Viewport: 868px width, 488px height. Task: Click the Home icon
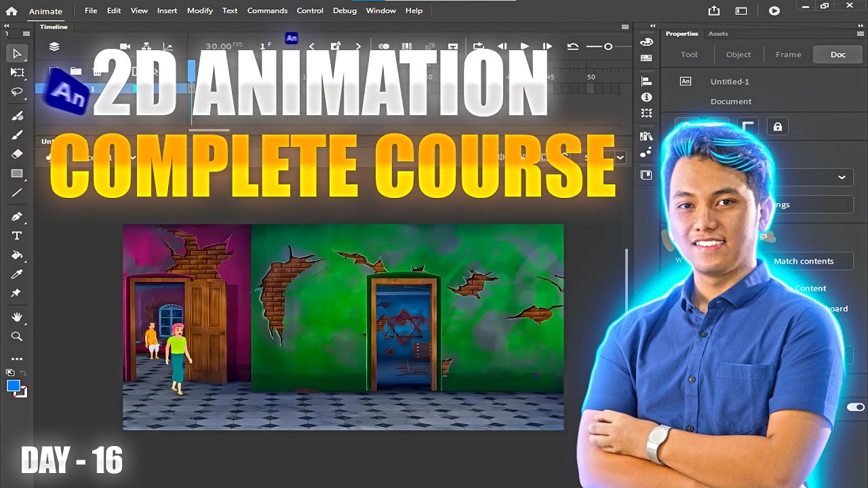(12, 11)
